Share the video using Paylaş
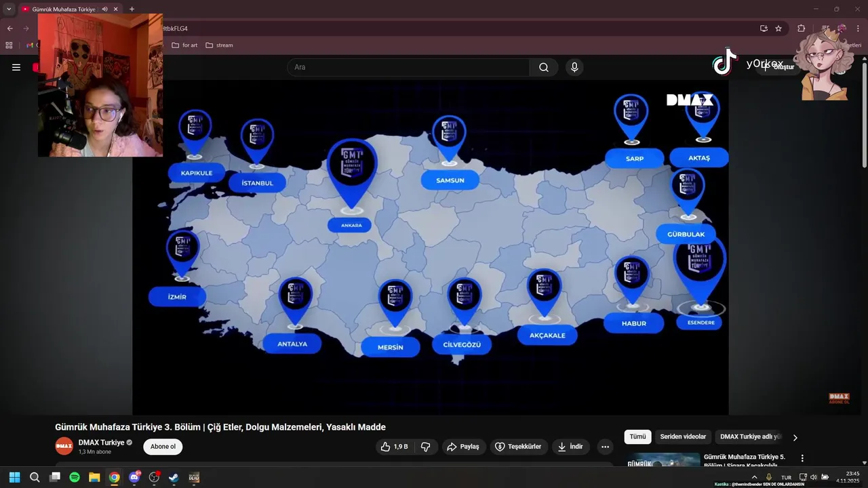868x488 pixels. click(464, 447)
